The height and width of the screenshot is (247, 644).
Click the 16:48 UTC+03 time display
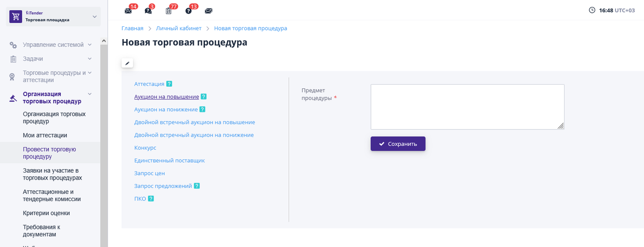[x=617, y=10]
